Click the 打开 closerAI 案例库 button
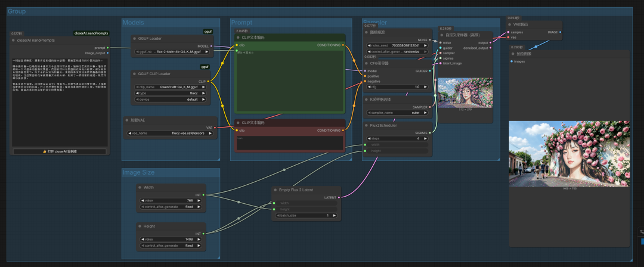 [60, 151]
